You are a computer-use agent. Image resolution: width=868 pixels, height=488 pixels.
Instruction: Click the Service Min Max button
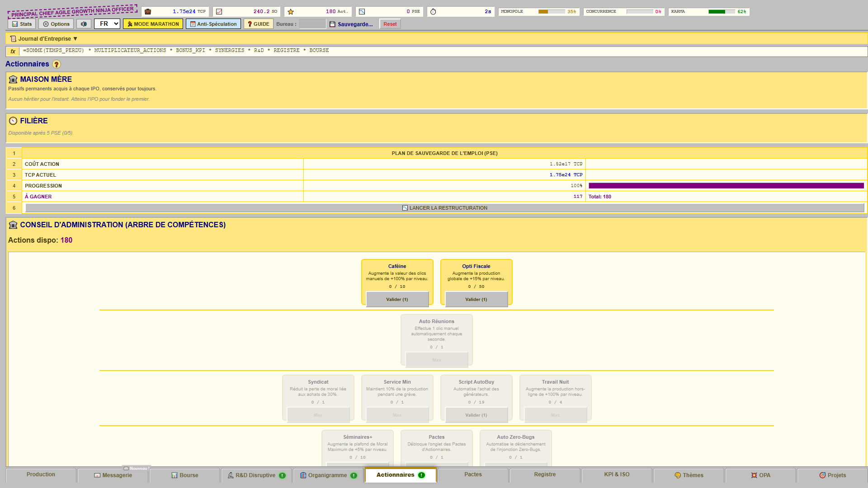point(397,415)
